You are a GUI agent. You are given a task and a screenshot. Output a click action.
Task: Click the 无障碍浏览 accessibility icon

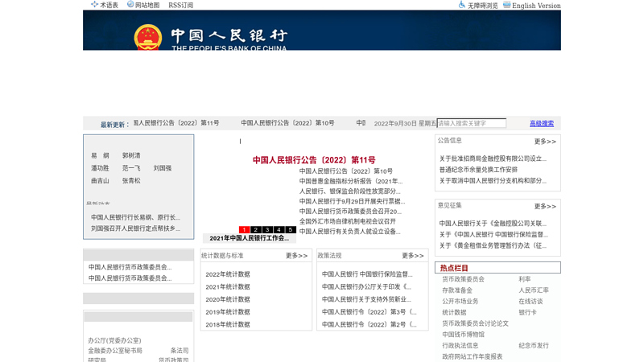click(462, 5)
